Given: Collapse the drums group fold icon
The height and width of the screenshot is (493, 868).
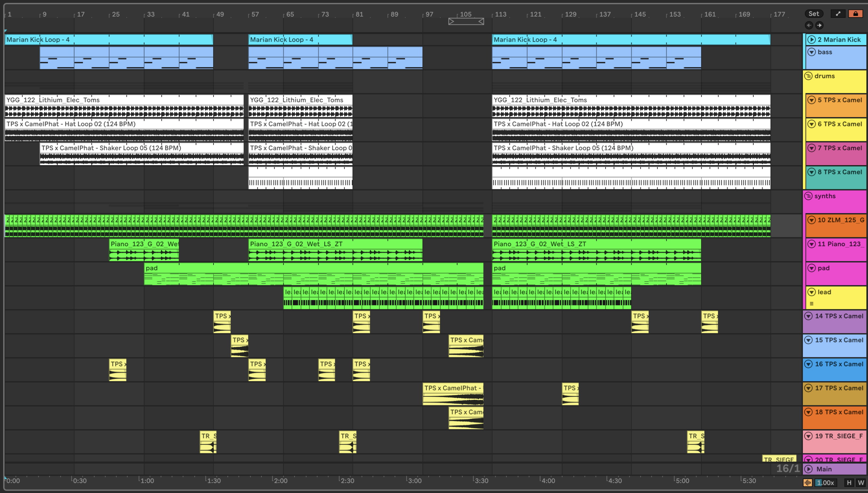Looking at the screenshot, I should (x=809, y=76).
